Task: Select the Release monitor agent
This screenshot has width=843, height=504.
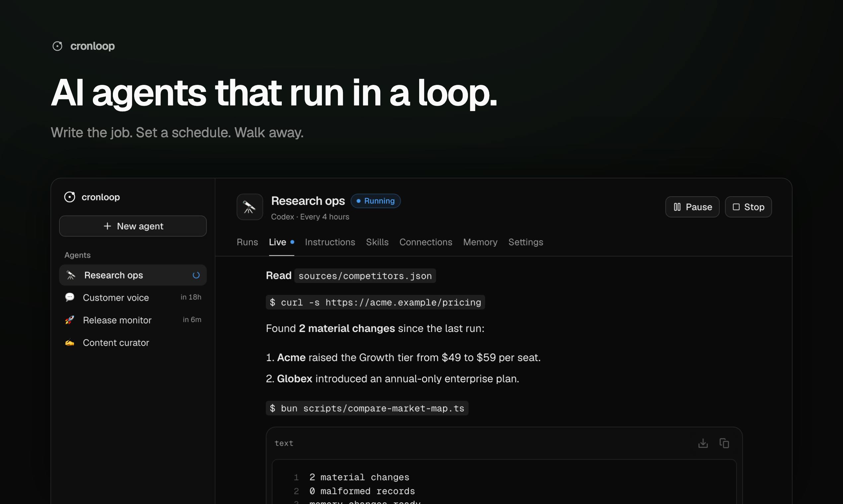Action: coord(133,320)
